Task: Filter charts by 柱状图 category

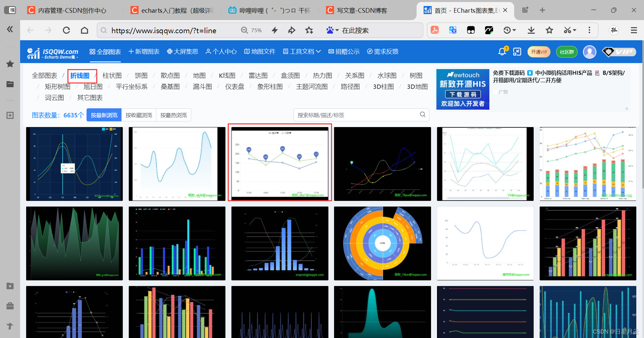Action: (112, 75)
